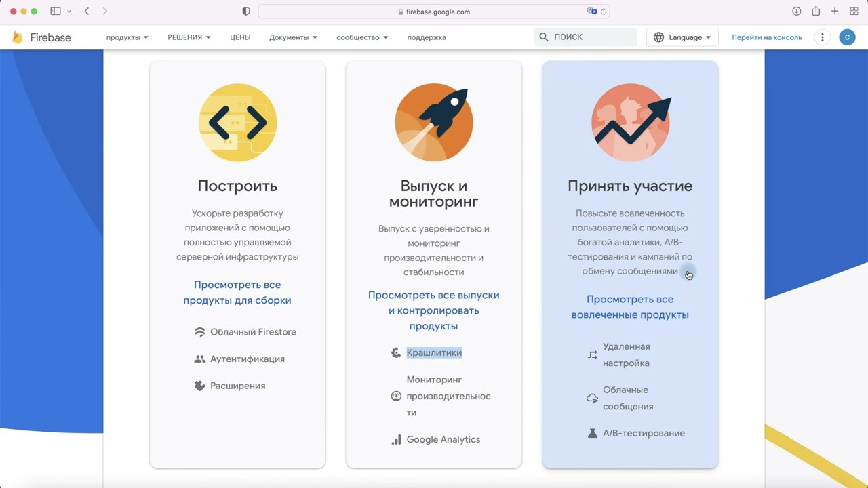
Task: Show Safari tab overview grid icon
Action: click(x=854, y=12)
